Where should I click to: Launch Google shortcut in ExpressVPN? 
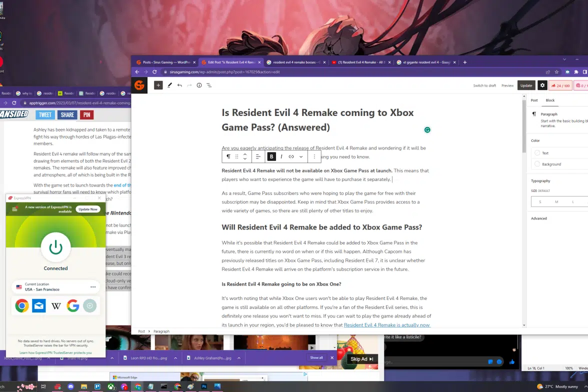[73, 305]
